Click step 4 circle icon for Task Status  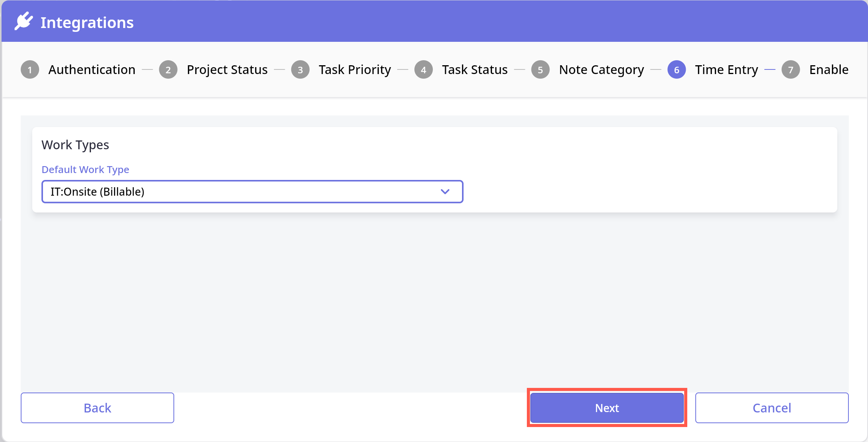coord(424,70)
